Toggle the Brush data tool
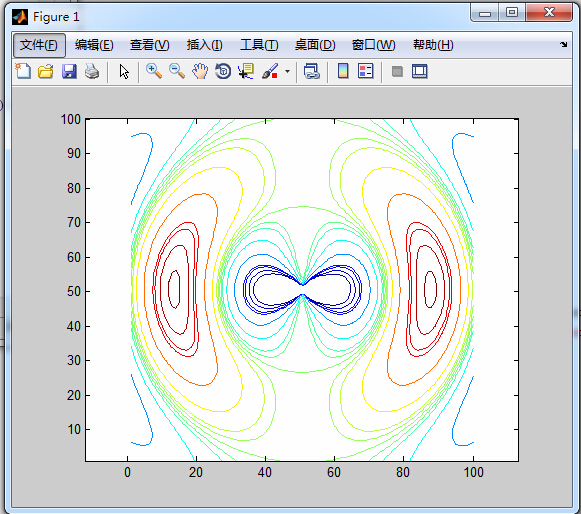This screenshot has height=514, width=581. pos(270,71)
